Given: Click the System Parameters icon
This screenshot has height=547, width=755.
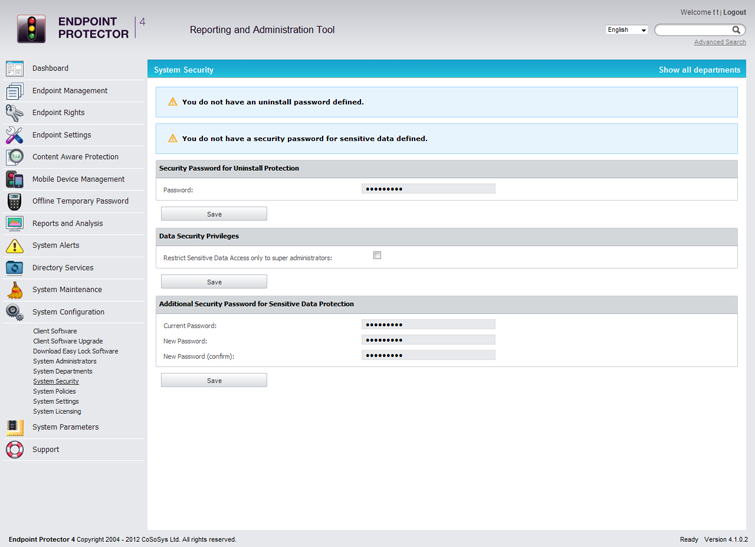Looking at the screenshot, I should pyautogui.click(x=14, y=428).
